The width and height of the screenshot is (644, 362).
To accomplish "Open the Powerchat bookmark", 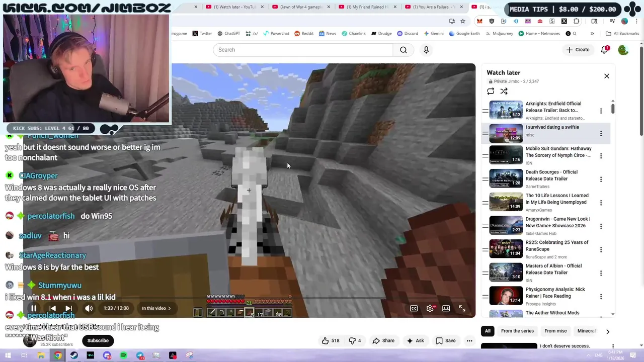I will point(276,34).
